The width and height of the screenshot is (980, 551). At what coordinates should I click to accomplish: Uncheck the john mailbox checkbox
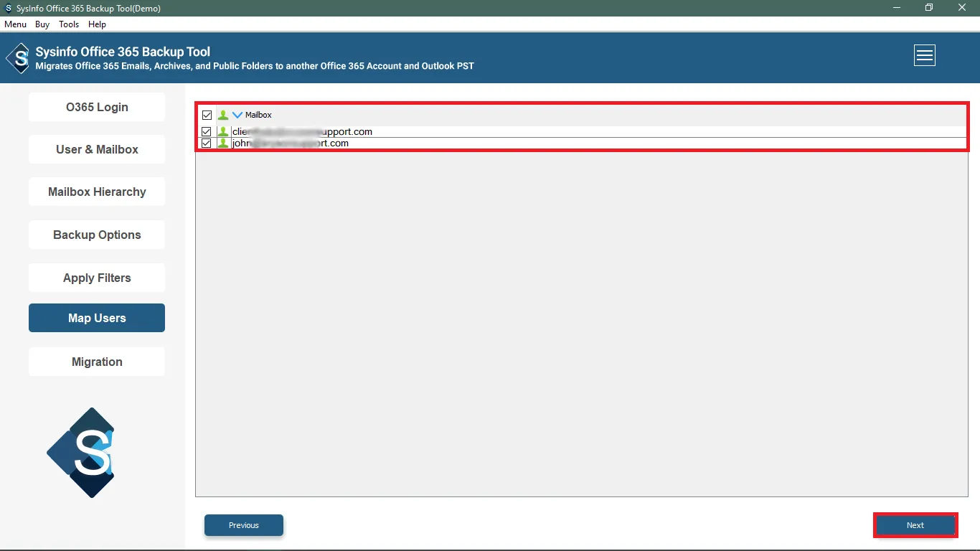[x=207, y=143]
